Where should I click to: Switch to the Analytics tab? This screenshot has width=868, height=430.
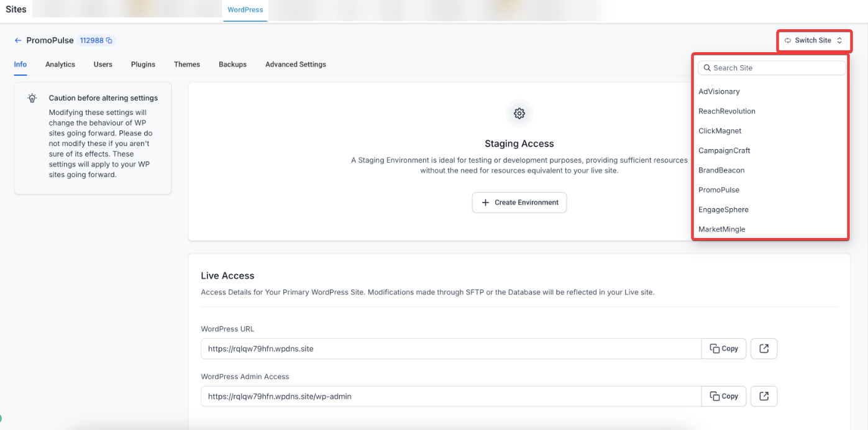60,65
